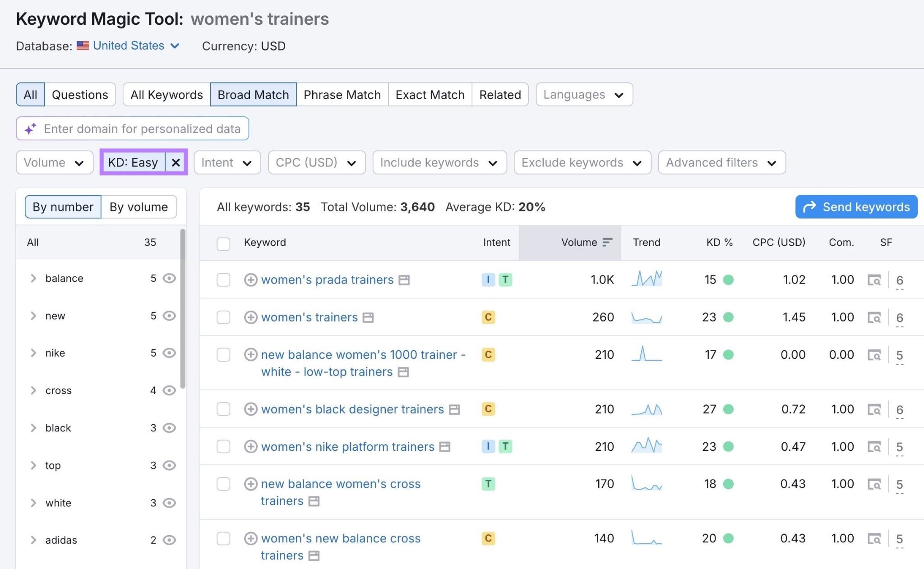This screenshot has height=569, width=924.
Task: Select the Related tab
Action: point(500,95)
